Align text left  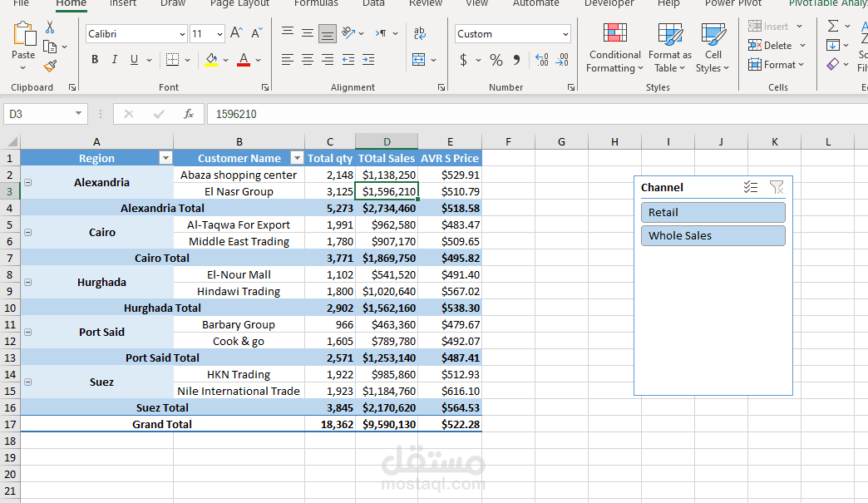[x=288, y=59]
